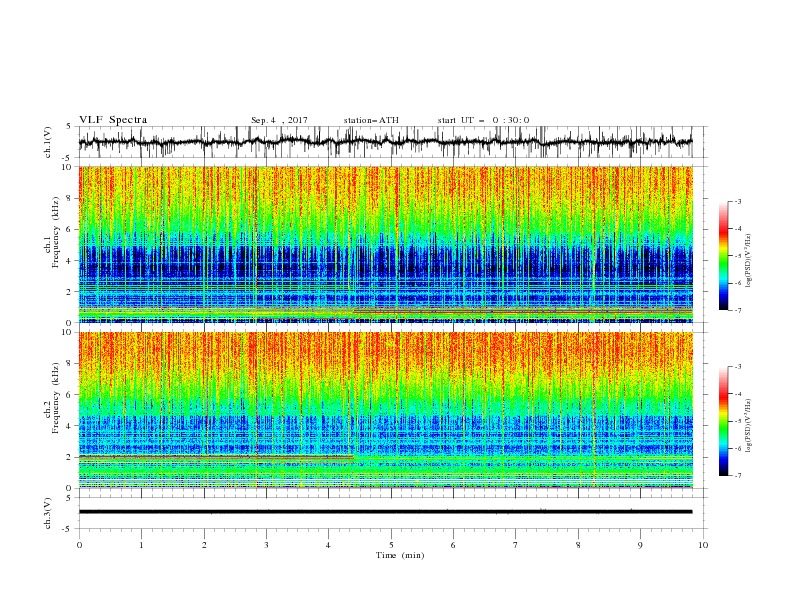Click the '-3' label on upper color scale
The image size is (792, 612).
pos(737,201)
